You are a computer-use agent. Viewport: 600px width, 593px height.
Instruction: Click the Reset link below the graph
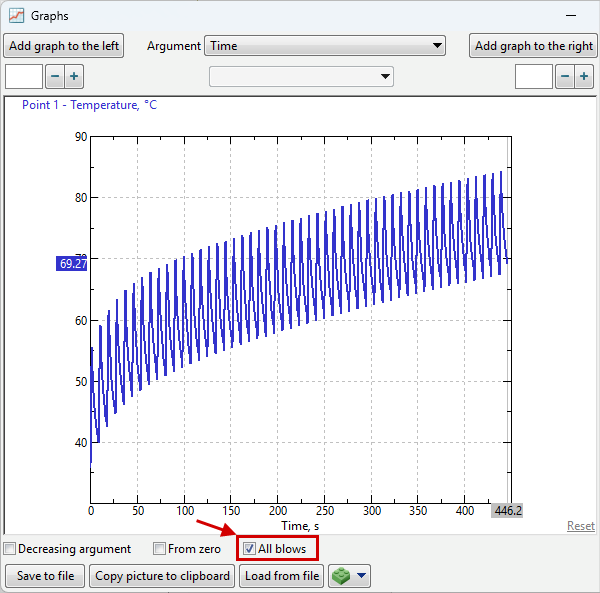[580, 526]
